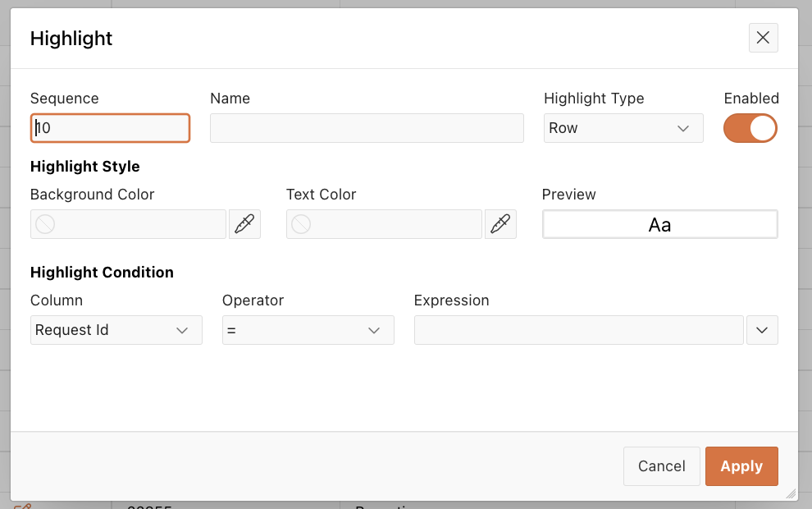Viewport: 812px width, 509px height.
Task: Open the Text Color eyedropper picker
Action: (x=500, y=224)
